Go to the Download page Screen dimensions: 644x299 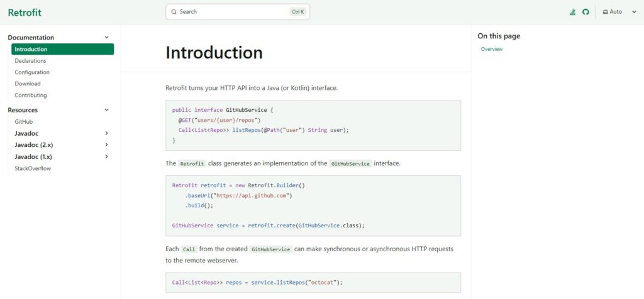pos(28,84)
